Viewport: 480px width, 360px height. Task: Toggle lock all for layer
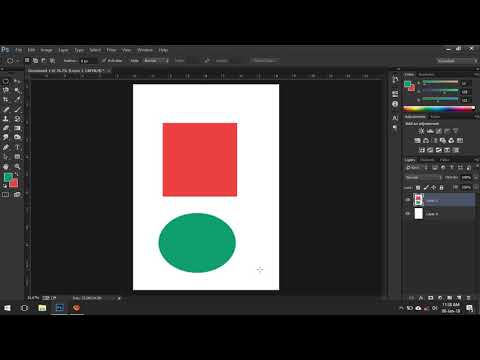[x=441, y=188]
